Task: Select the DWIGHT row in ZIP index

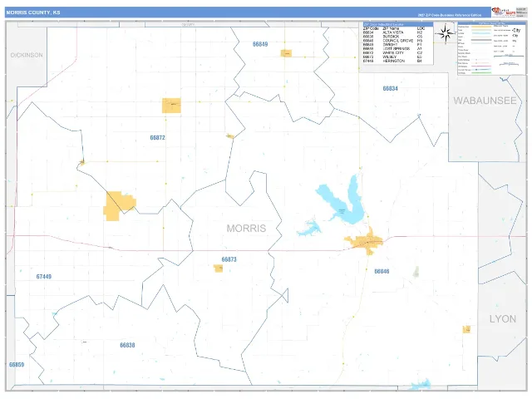Action: 393,45
